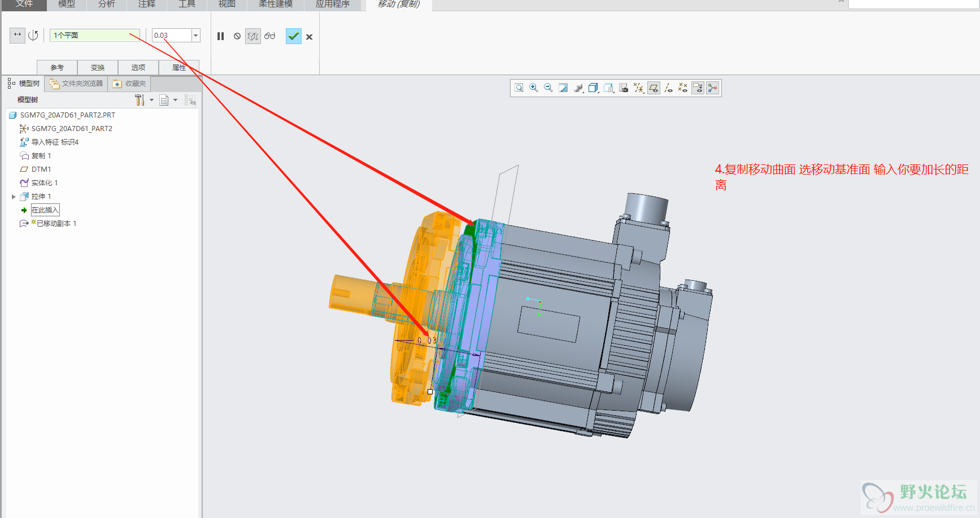The height and width of the screenshot is (518, 980).
Task: Open the 工具 ribbon tab
Action: [187, 4]
